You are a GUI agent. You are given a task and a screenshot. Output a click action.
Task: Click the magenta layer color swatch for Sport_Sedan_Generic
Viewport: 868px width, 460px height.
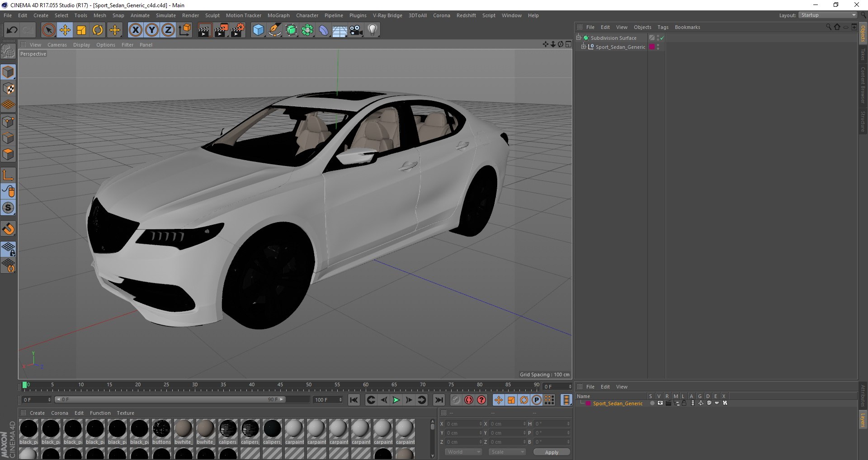point(588,403)
